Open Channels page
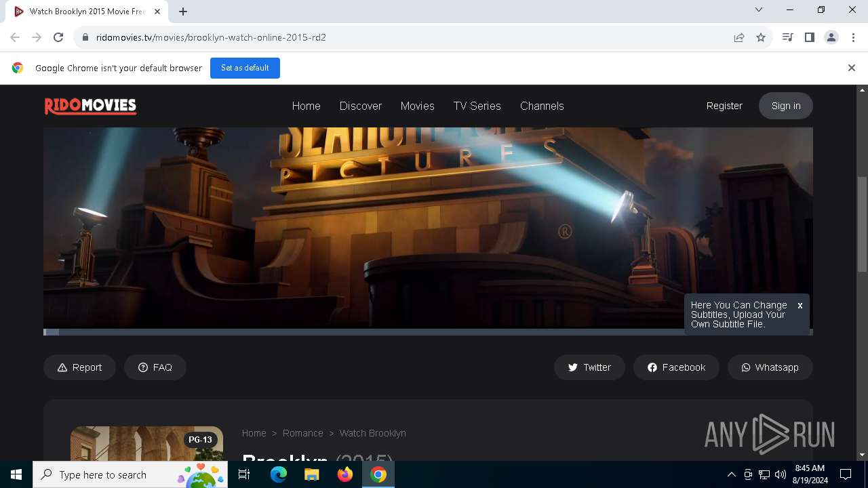This screenshot has width=868, height=488. [x=542, y=106]
